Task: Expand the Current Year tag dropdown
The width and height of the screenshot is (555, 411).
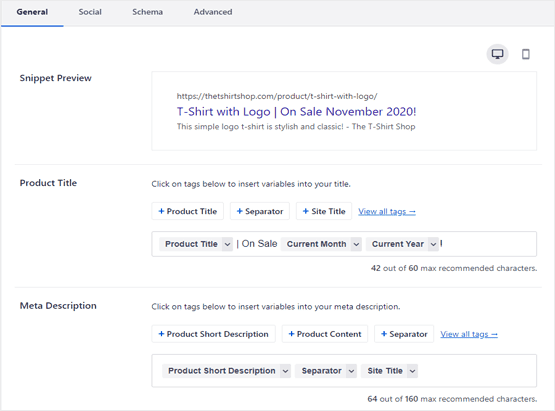Action: [x=433, y=244]
